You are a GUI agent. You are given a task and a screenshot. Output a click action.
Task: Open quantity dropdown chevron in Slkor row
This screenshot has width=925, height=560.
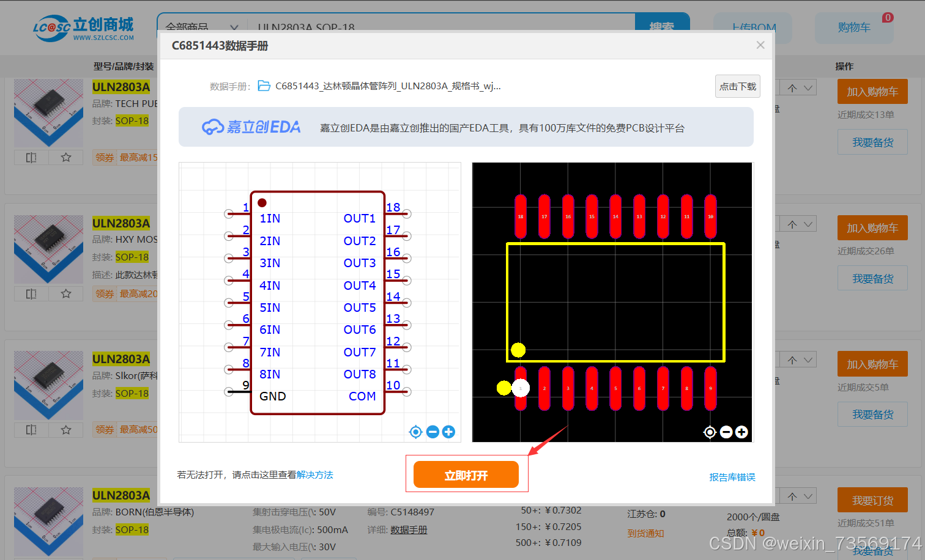click(808, 360)
